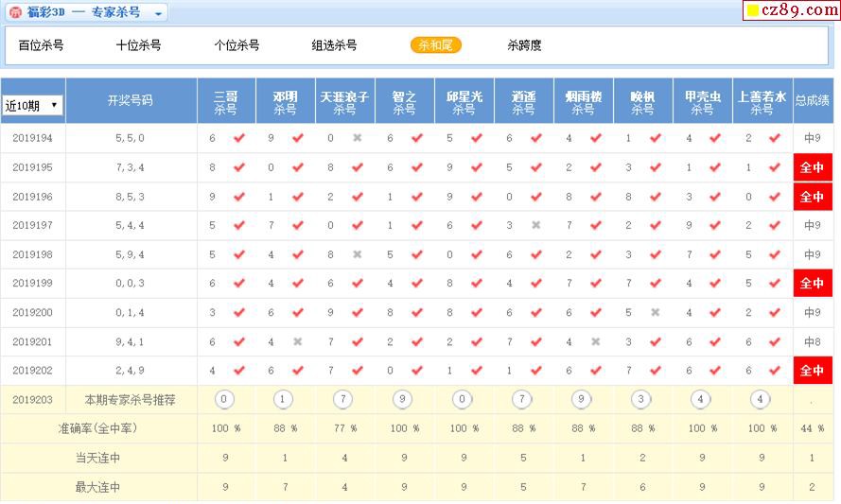Viewport: 841px width, 504px height.
Task: Click the 开奖号码 header cell
Action: (x=131, y=100)
